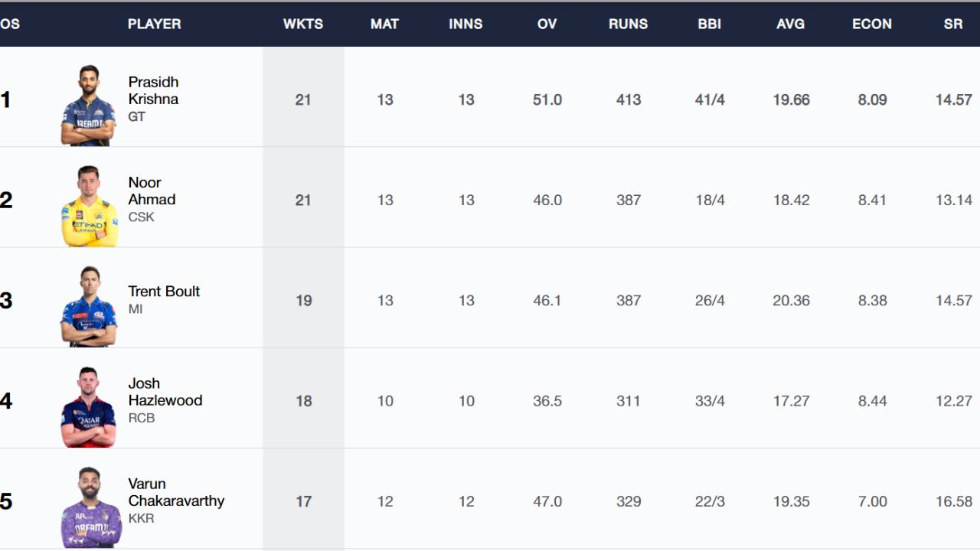This screenshot has height=551, width=980.
Task: Sort by the AVG column header
Action: click(x=791, y=24)
